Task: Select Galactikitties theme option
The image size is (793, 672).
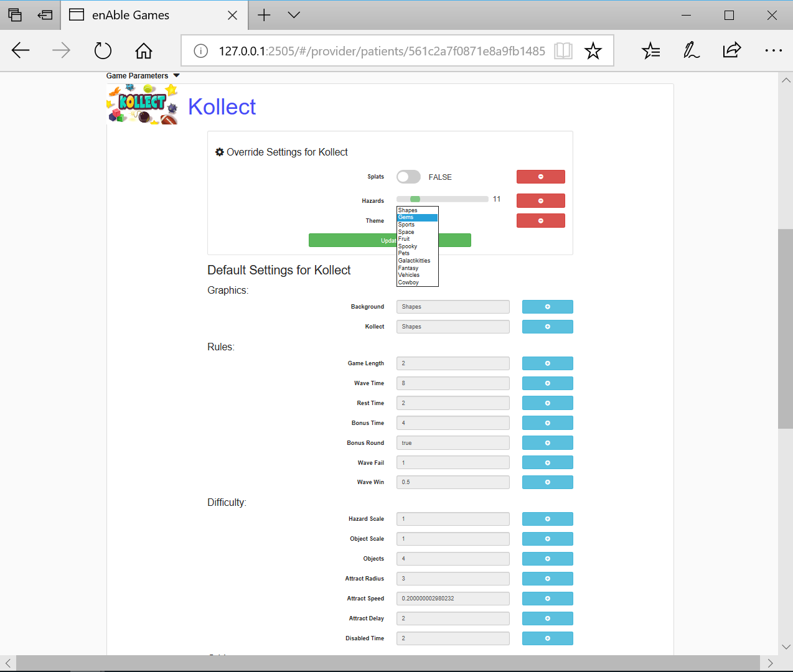Action: [417, 261]
